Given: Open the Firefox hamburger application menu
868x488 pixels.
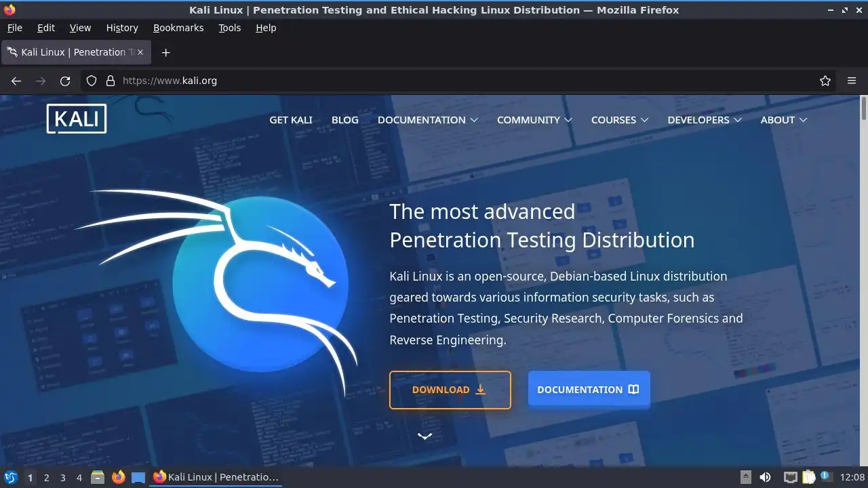Looking at the screenshot, I should (852, 81).
